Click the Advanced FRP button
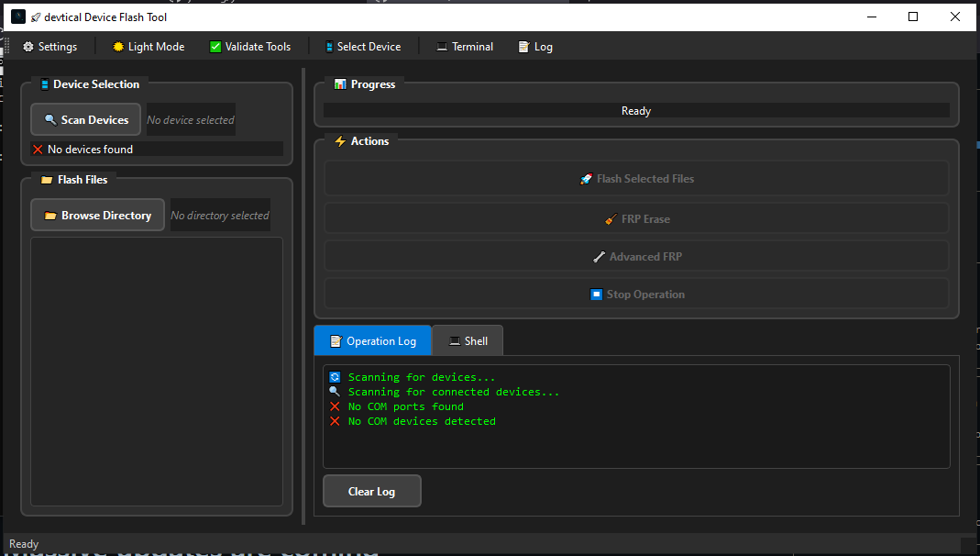 click(636, 256)
